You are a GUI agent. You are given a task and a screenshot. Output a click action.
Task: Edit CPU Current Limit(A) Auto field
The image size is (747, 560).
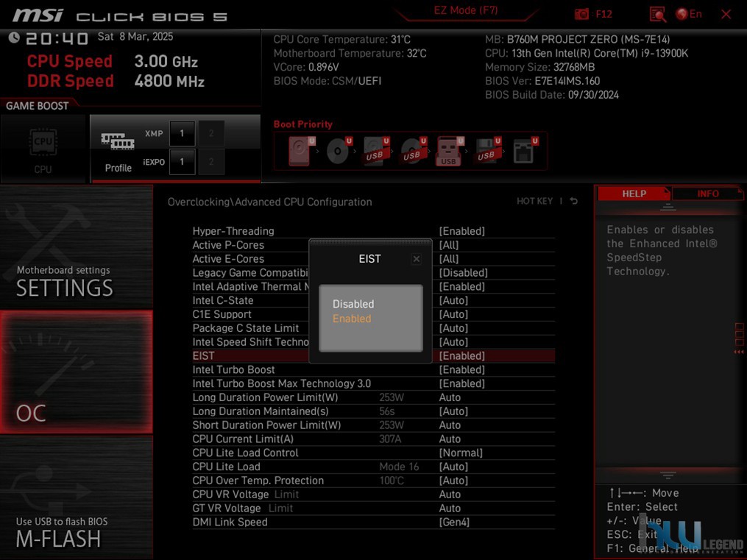(x=450, y=439)
